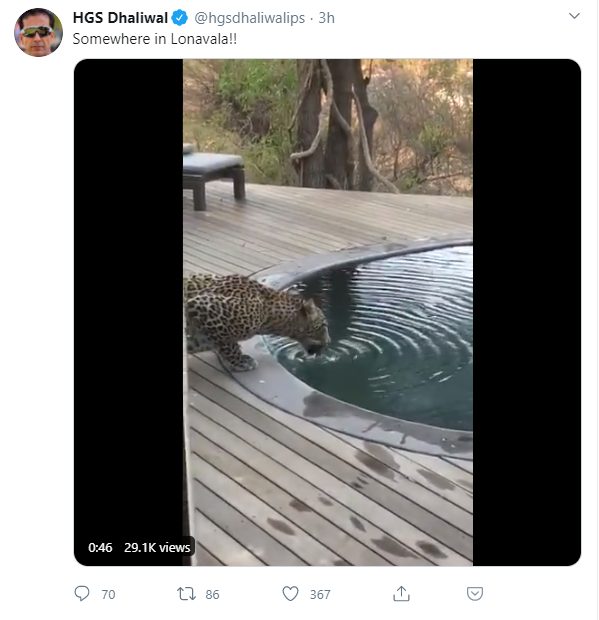Click the Pocket save icon
This screenshot has width=599, height=620.
point(474,594)
